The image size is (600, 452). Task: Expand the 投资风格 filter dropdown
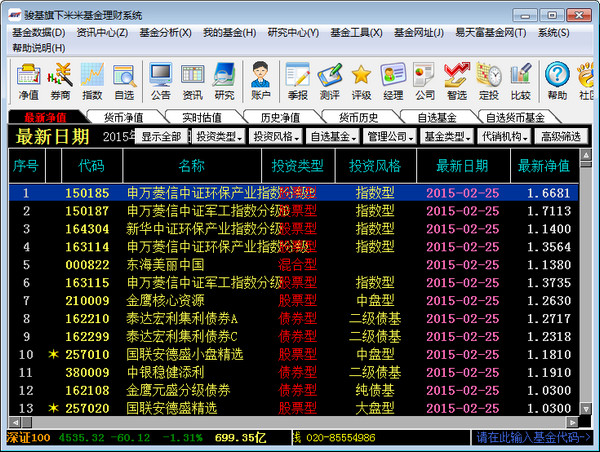pyautogui.click(x=276, y=136)
